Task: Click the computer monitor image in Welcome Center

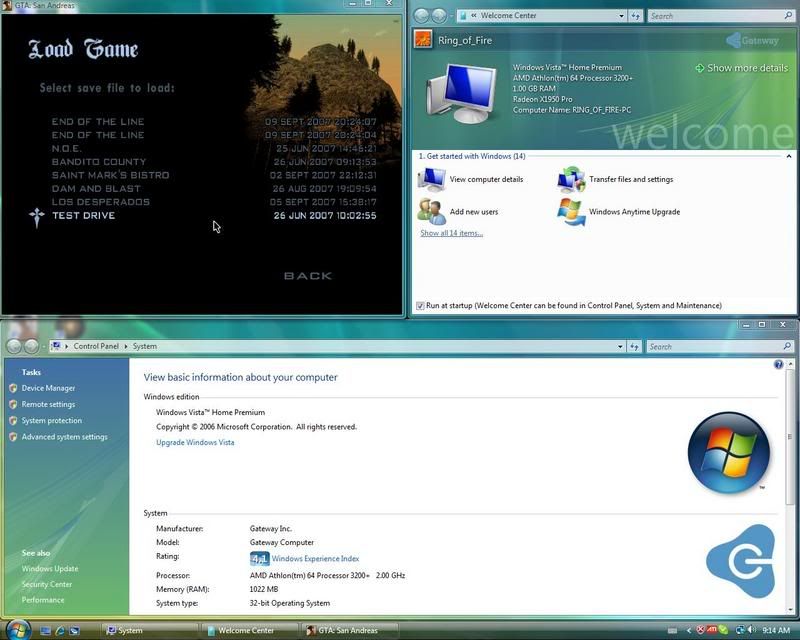Action: (462, 93)
